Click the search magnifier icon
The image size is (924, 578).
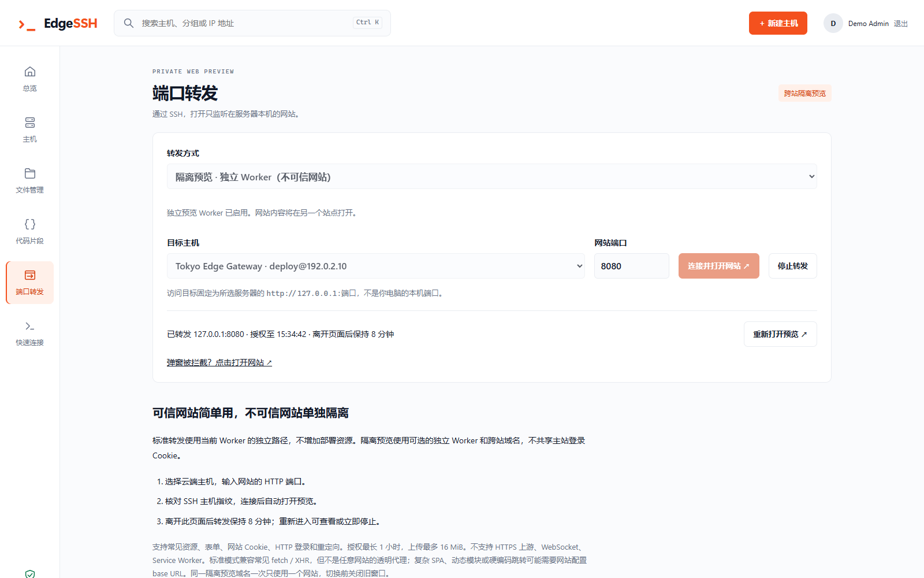[129, 23]
